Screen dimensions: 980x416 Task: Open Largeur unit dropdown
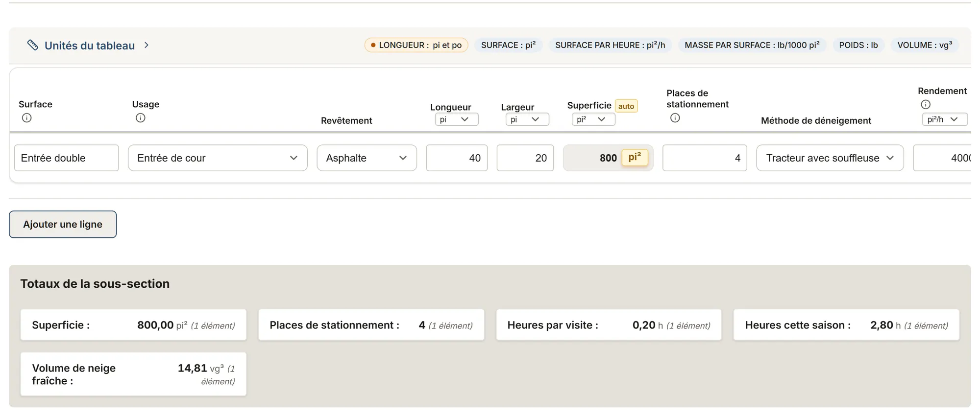point(527,119)
